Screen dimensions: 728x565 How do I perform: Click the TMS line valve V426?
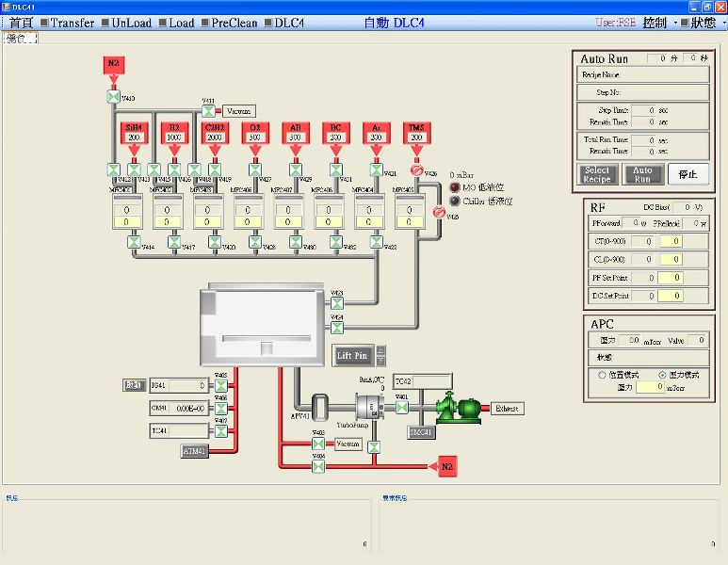pyautogui.click(x=415, y=170)
